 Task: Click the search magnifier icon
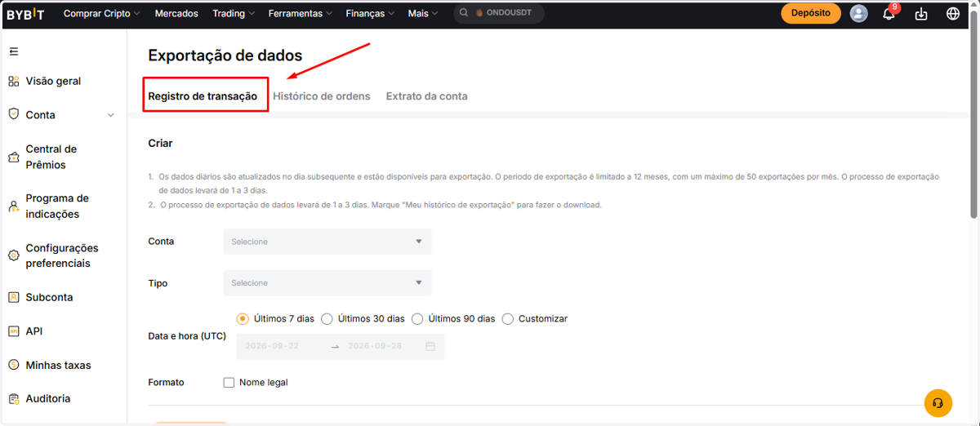pyautogui.click(x=465, y=13)
